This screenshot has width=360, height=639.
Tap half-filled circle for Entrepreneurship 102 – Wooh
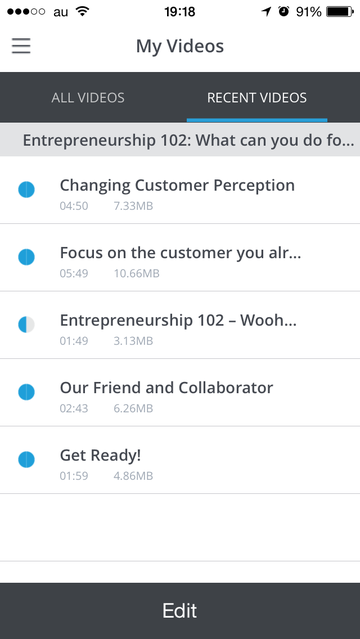tap(27, 325)
